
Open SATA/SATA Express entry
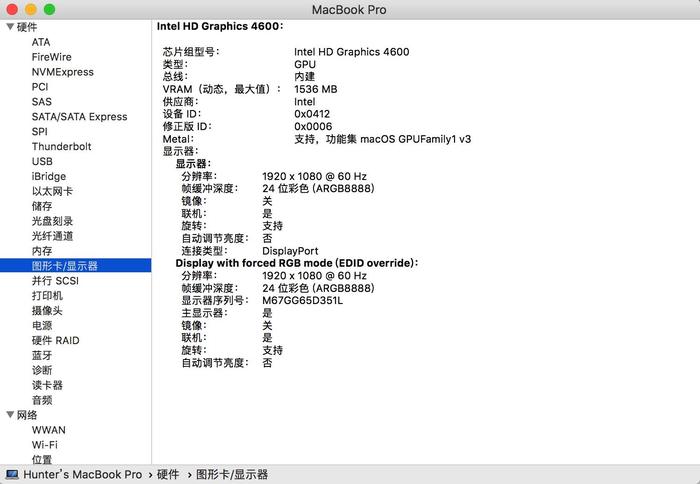pos(79,117)
